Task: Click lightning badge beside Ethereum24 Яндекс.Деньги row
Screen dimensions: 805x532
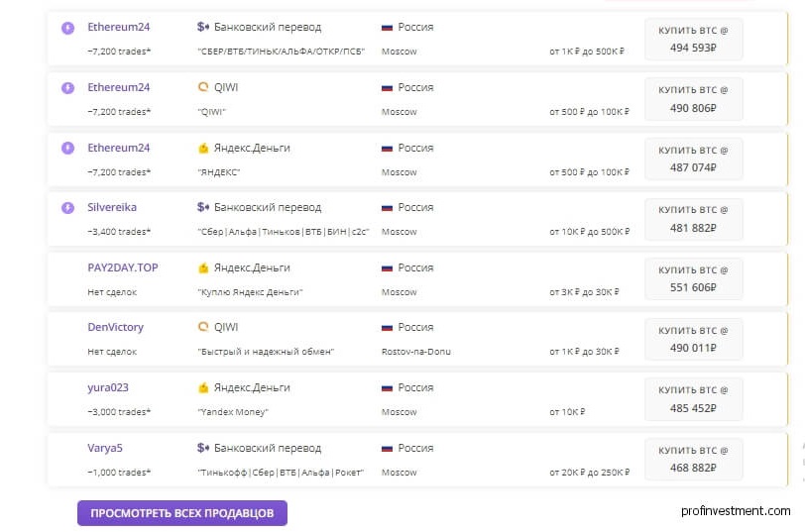Action: 67,149
